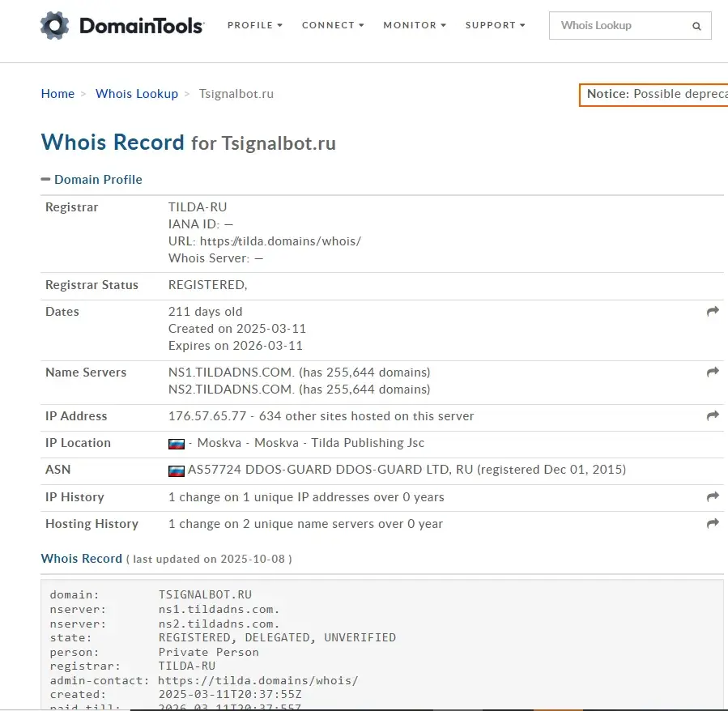Click the 176.57.65.77 IP address text

coord(207,415)
